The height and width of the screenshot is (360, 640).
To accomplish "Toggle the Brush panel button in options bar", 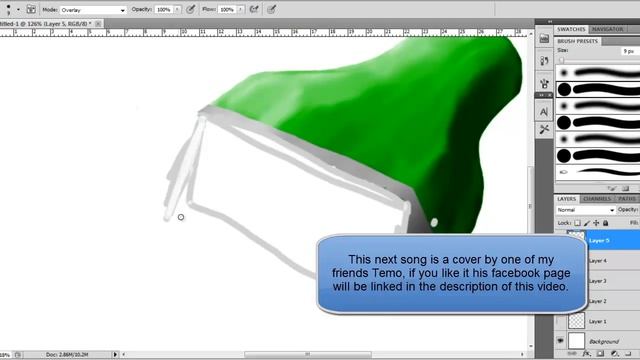I will pos(31,9).
